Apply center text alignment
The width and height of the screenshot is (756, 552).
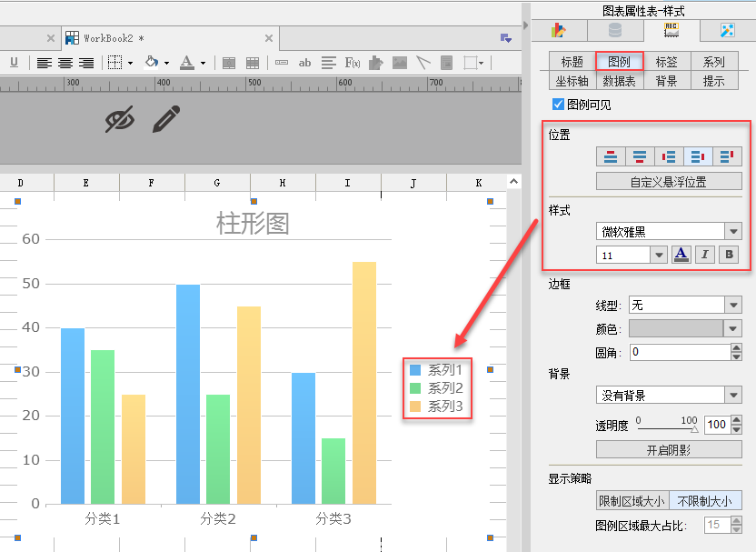pyautogui.click(x=65, y=63)
